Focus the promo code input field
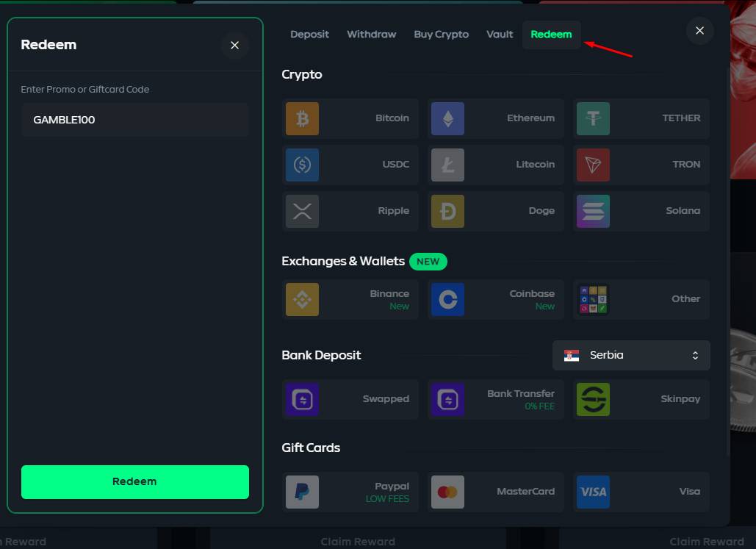 tap(135, 120)
